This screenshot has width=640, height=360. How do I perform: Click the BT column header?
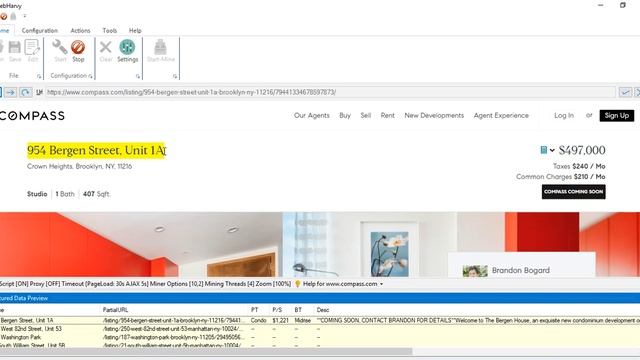(x=298, y=310)
